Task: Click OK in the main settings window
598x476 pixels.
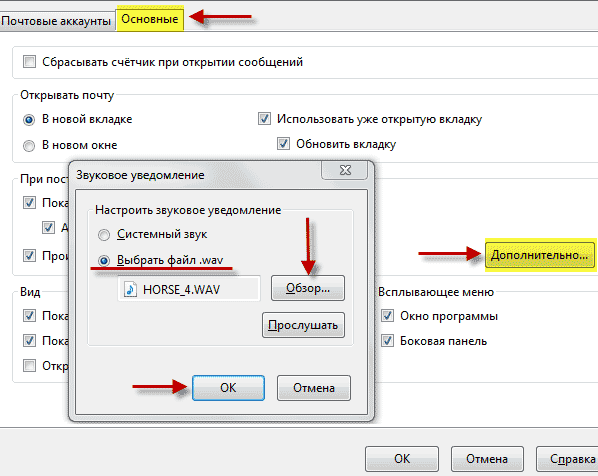Action: coord(402,459)
